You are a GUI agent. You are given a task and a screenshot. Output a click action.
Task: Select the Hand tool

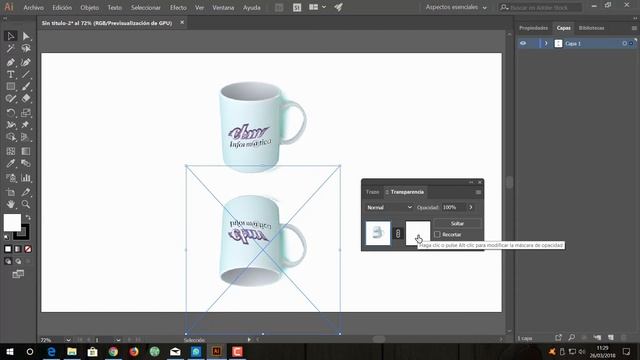click(x=11, y=204)
